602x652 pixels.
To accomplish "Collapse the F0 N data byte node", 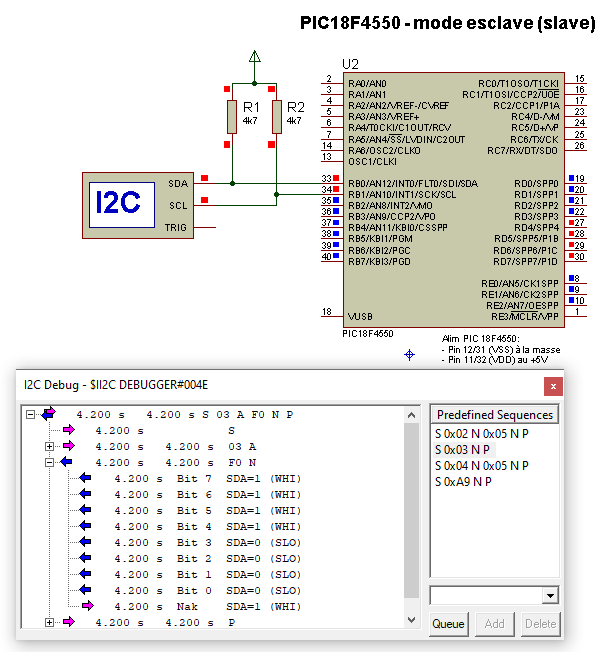I will point(49,462).
